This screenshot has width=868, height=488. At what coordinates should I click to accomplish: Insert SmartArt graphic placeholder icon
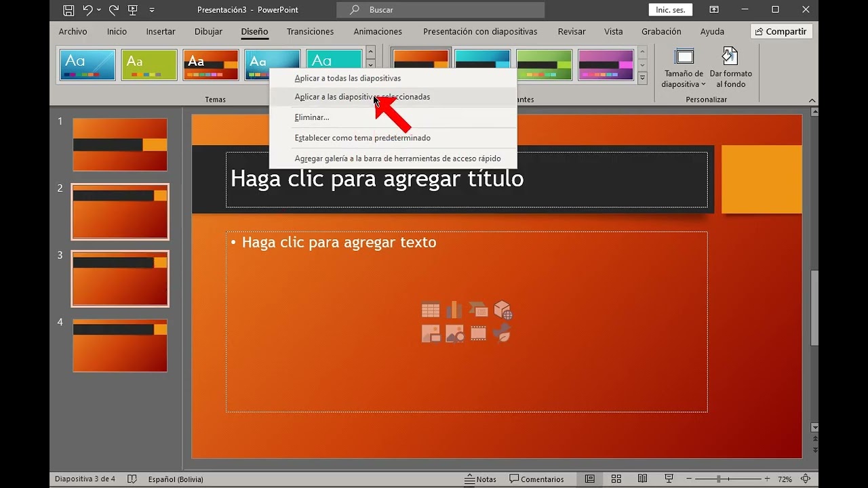478,310
